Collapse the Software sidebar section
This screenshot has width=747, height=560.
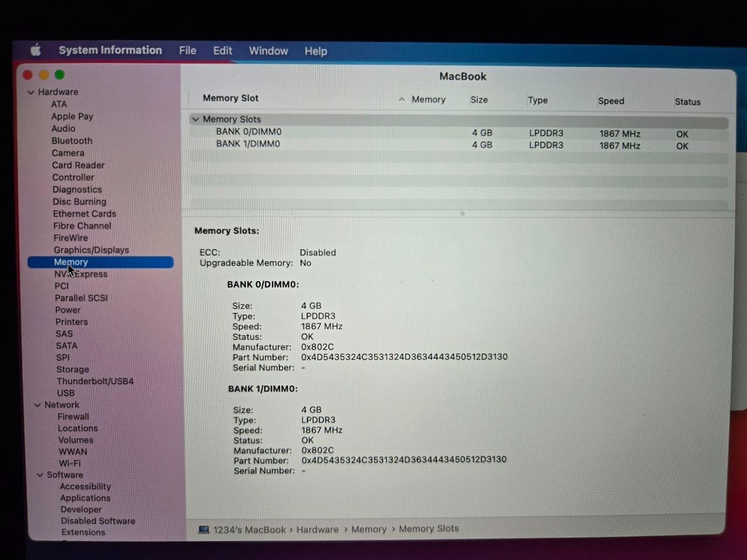(x=40, y=475)
